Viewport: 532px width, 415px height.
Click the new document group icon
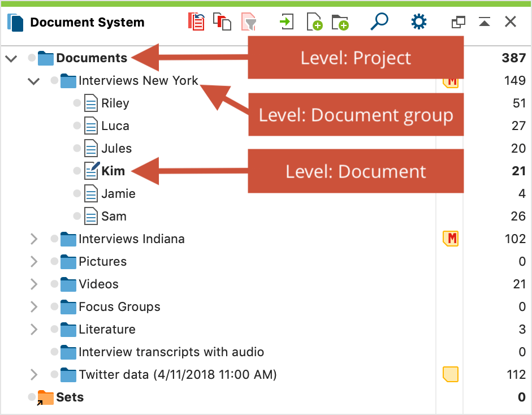340,22
